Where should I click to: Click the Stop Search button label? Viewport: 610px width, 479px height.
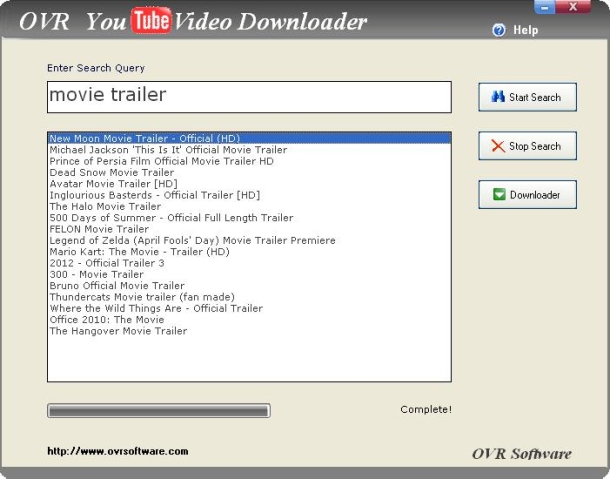click(535, 146)
